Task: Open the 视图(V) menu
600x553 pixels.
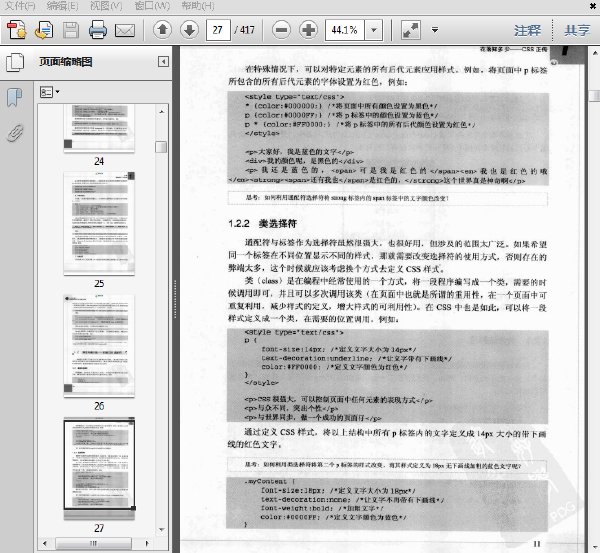Action: (106, 6)
